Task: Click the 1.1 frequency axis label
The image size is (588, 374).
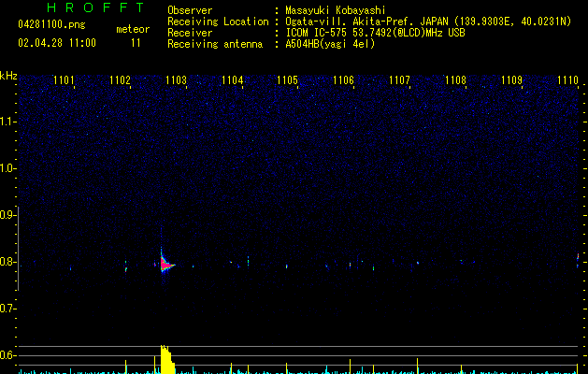Action: coord(7,122)
